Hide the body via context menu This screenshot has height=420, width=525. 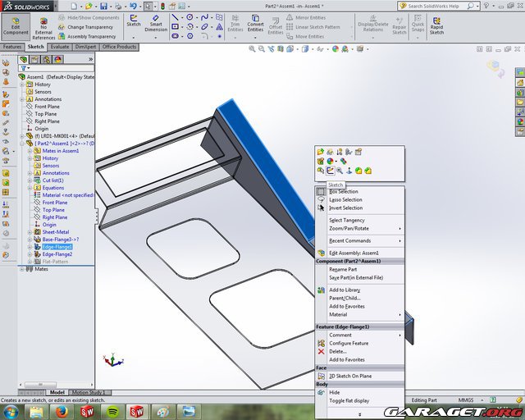click(335, 392)
